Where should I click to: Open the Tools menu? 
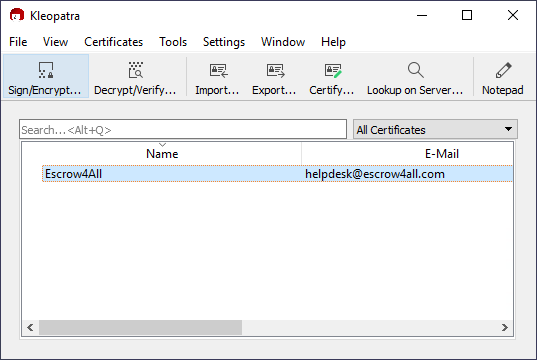pos(173,42)
